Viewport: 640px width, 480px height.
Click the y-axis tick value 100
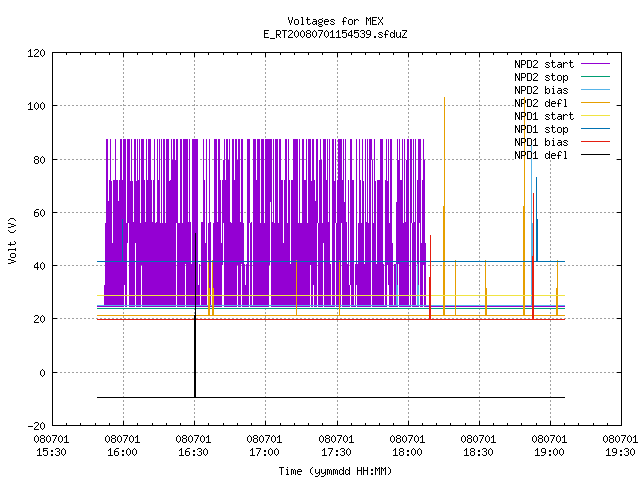(36, 106)
